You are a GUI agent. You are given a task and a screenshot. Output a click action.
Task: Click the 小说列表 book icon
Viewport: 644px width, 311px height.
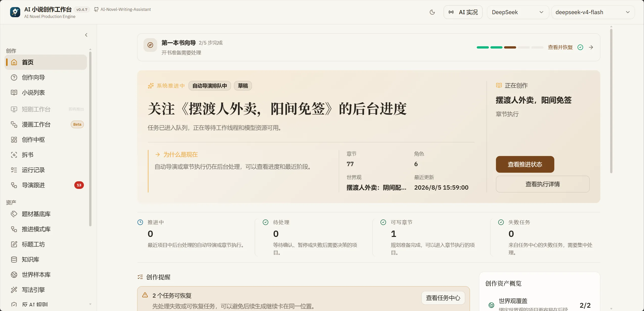[x=14, y=93]
